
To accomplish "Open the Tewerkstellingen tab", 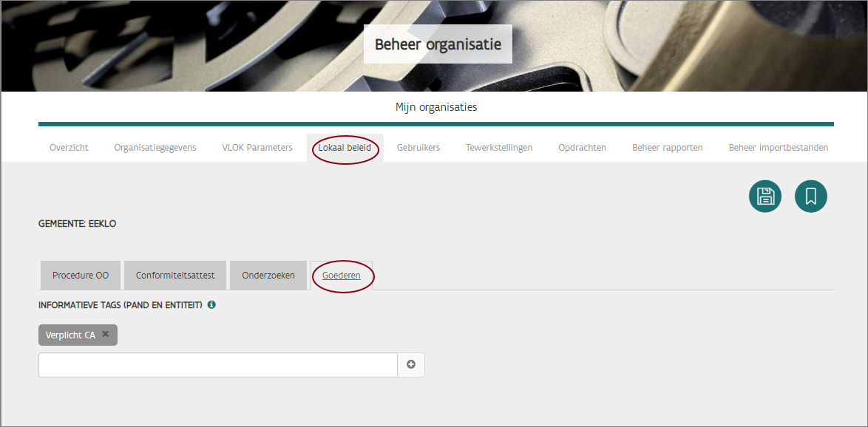I will 499,148.
